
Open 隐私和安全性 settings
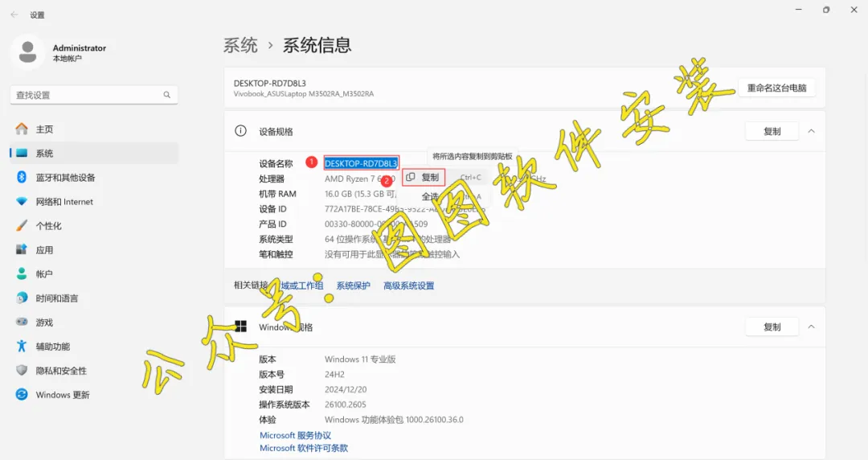click(x=94, y=370)
